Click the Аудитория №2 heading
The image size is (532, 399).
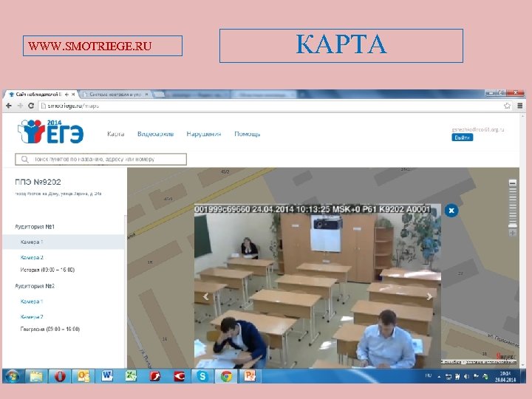click(35, 286)
